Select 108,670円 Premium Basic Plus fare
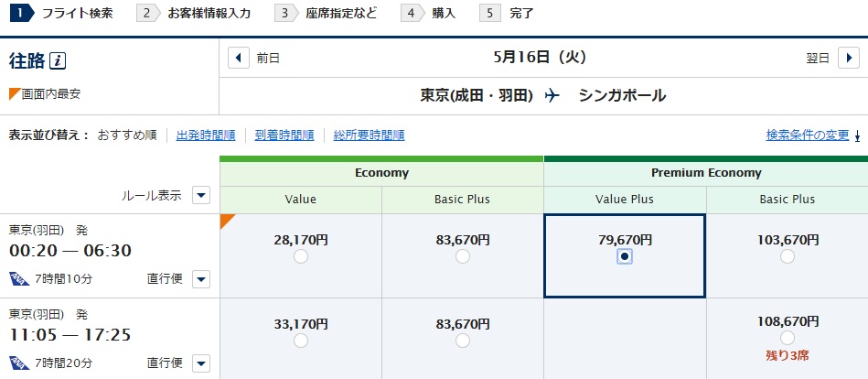This screenshot has width=868, height=379. coord(788,338)
